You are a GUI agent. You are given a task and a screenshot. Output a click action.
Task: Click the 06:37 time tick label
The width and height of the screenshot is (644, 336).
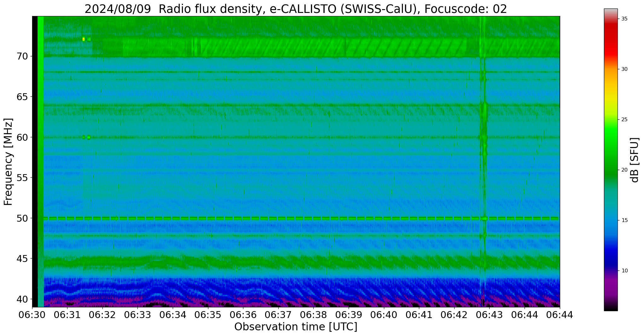(278, 315)
